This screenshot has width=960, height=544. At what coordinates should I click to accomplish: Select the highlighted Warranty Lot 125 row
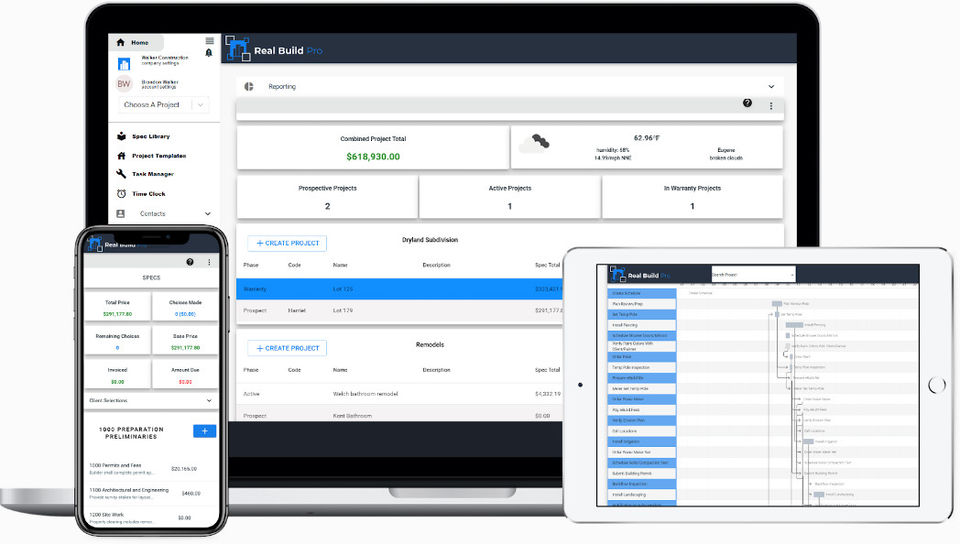399,289
